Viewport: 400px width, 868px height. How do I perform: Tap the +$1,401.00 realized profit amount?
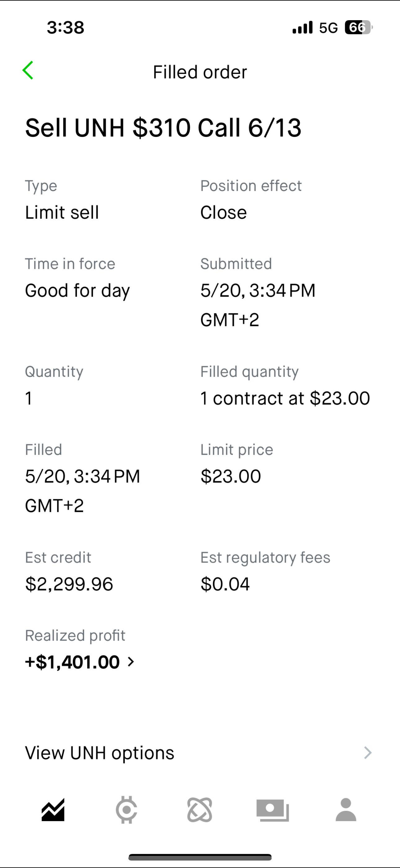[72, 662]
